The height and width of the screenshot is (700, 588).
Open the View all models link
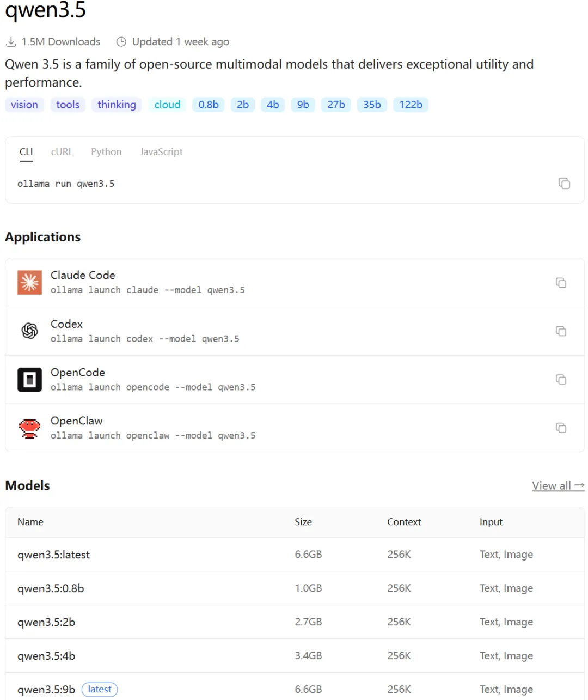point(558,486)
